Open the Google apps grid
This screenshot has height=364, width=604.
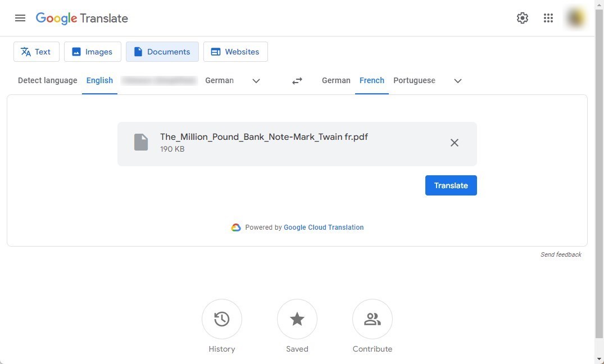[548, 18]
